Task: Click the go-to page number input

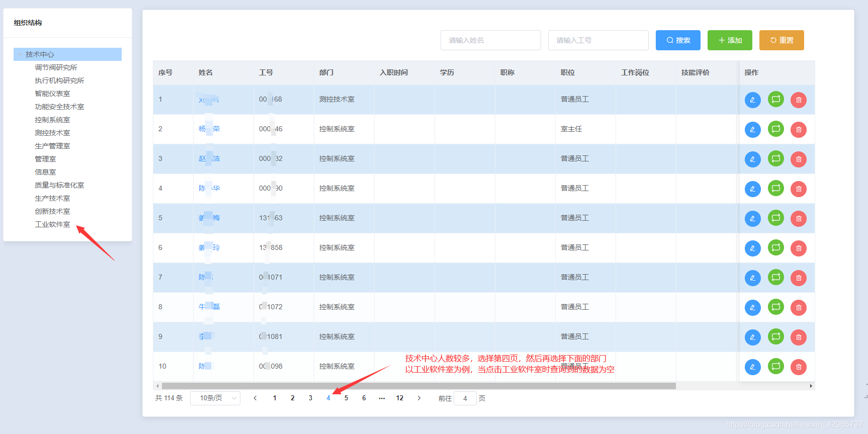Action: coord(465,398)
